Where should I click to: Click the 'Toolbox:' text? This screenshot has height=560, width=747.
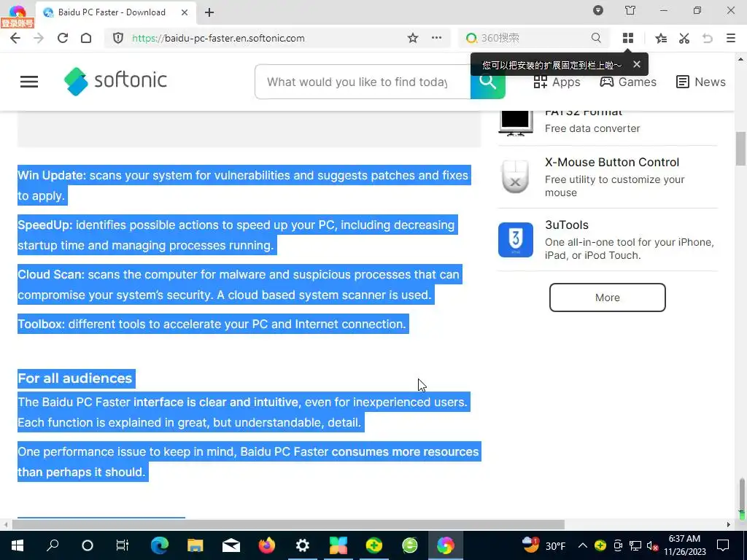[x=41, y=324]
